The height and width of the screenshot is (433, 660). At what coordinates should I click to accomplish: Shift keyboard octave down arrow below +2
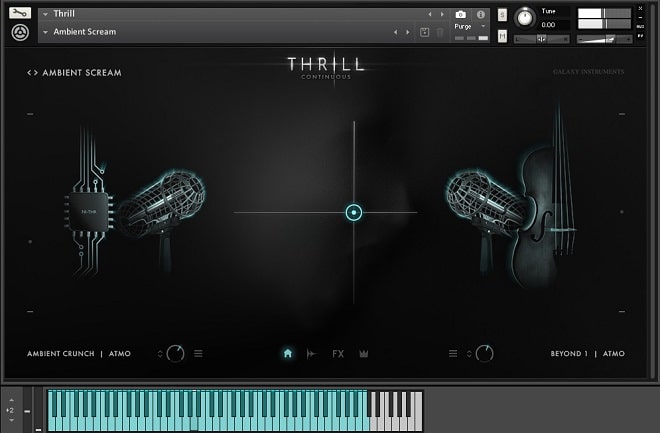click(11, 420)
